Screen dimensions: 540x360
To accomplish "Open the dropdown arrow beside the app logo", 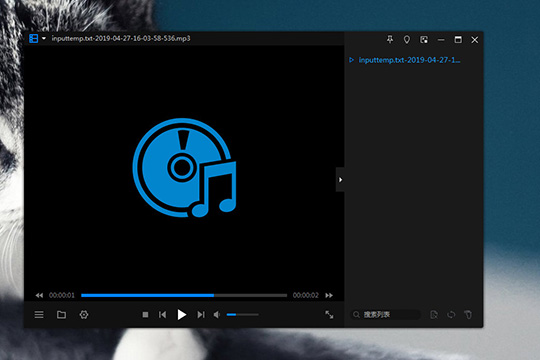I will (44, 38).
